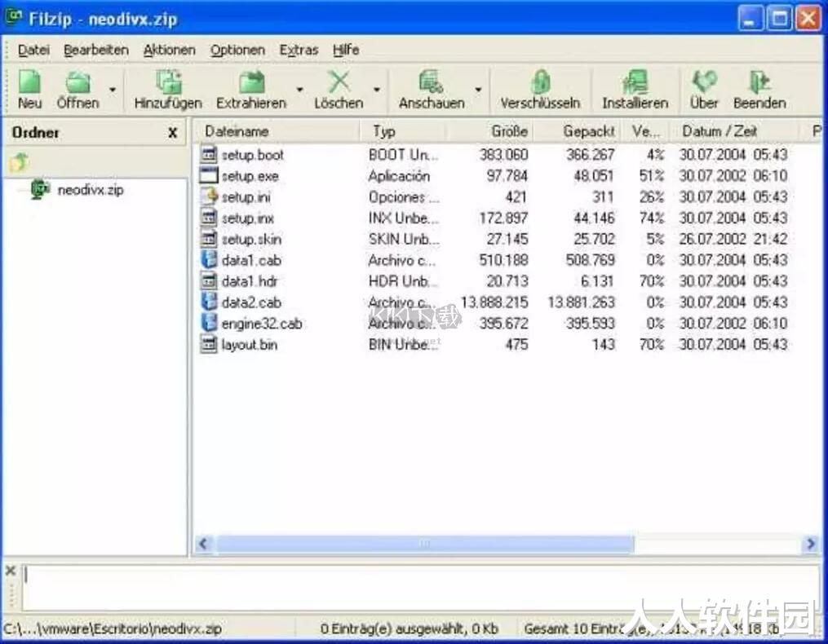
Task: Click the setup.skin file icon
Action: [209, 239]
